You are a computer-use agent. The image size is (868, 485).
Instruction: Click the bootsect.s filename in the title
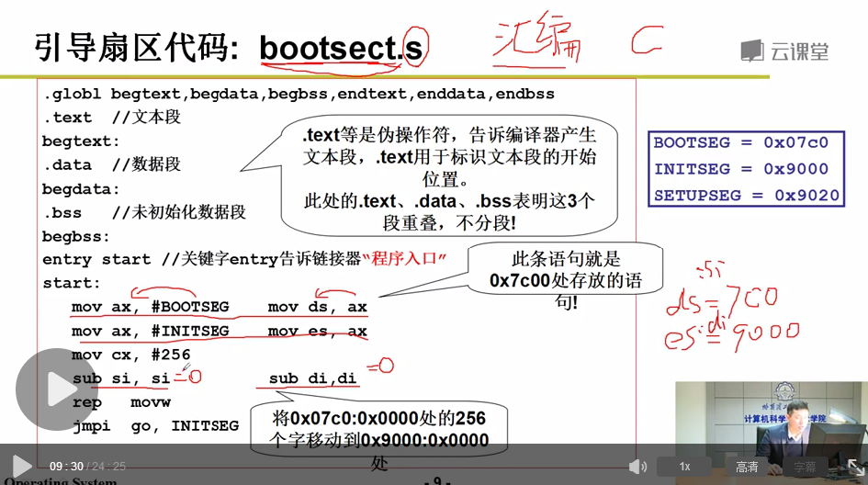(341, 48)
